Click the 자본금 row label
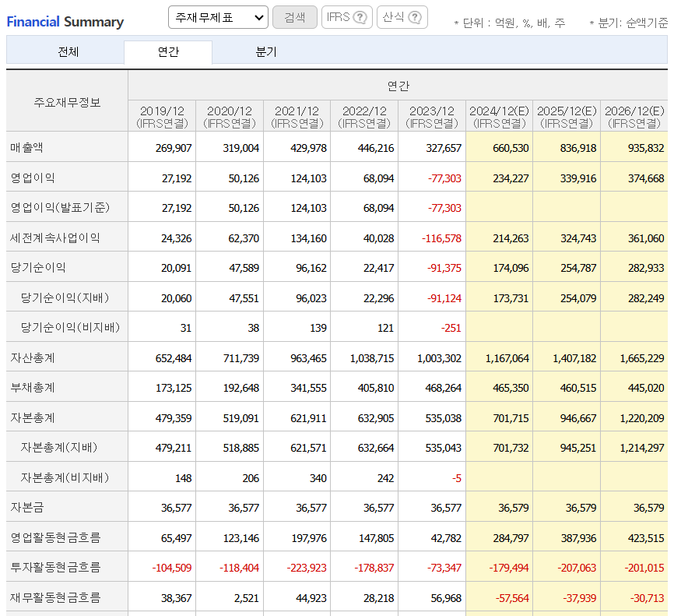This screenshot has width=674, height=616. 27,508
